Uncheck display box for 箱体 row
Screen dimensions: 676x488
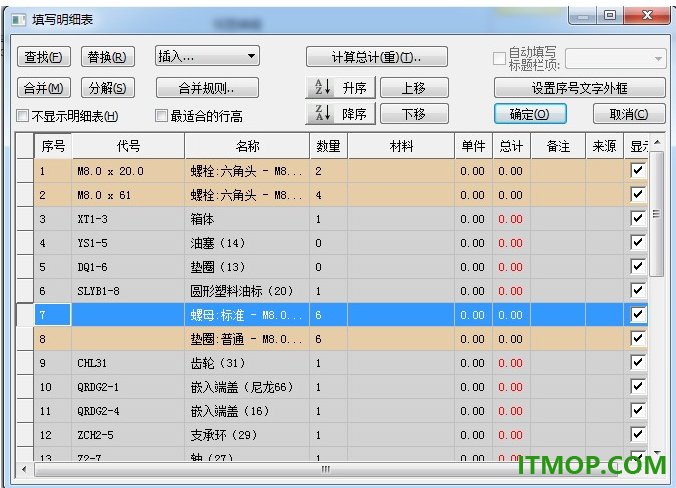[x=638, y=218]
